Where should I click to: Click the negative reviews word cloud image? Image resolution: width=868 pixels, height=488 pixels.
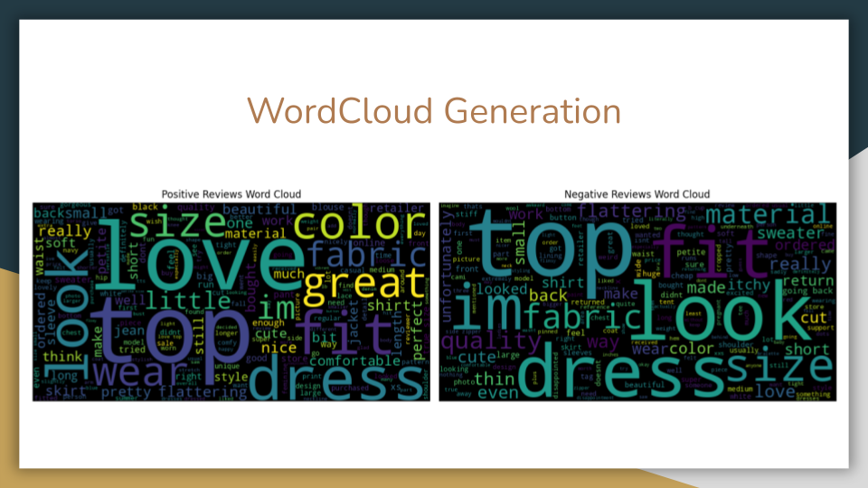pos(637,302)
